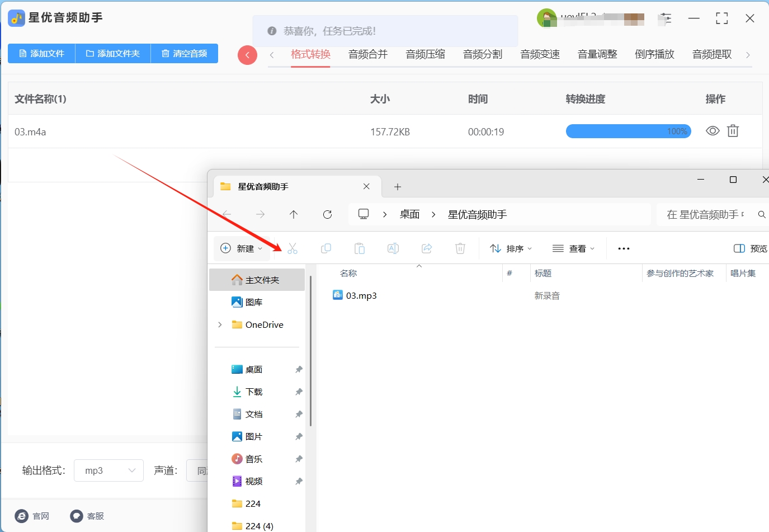The height and width of the screenshot is (532, 769).
Task: Sort by the 标题 column header
Action: click(x=543, y=273)
